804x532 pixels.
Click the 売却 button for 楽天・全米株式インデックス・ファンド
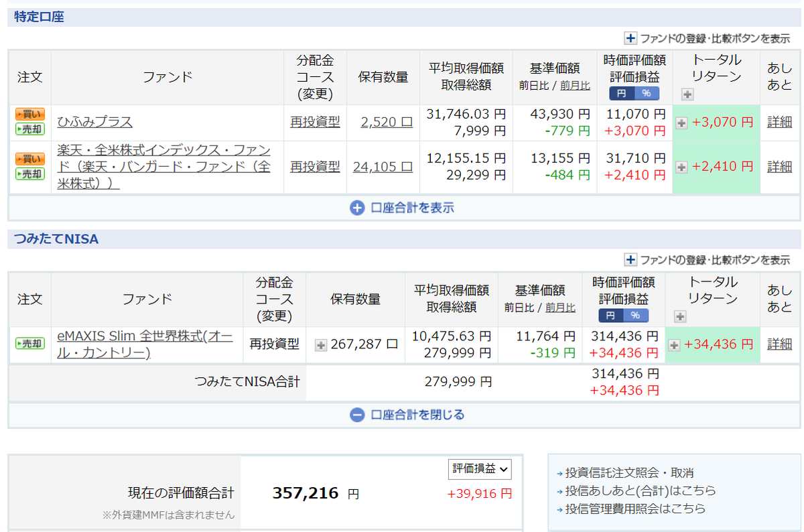(x=30, y=174)
